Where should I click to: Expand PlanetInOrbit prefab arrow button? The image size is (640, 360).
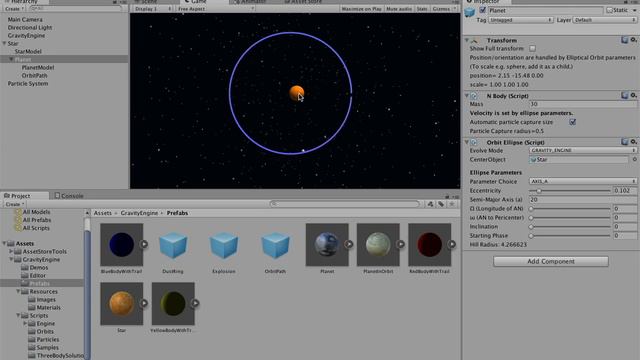tap(400, 244)
